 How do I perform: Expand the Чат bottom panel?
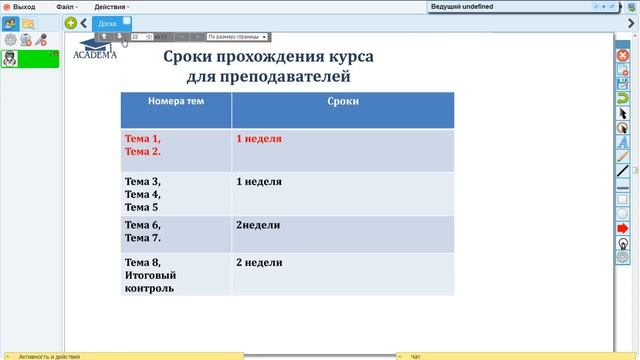[x=516, y=356]
